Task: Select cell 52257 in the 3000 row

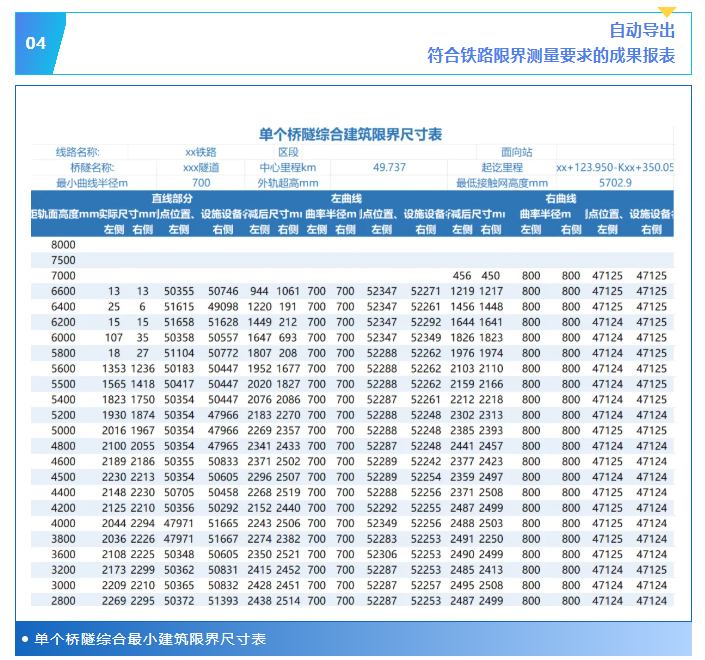Action: [425, 585]
